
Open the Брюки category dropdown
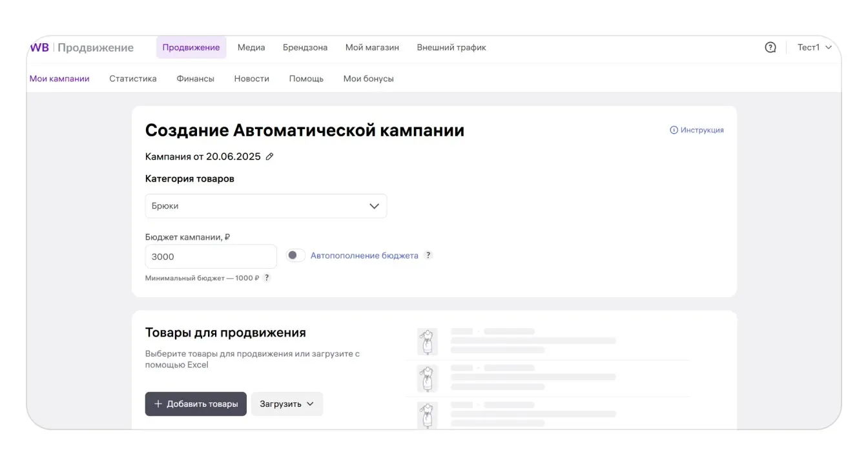(266, 206)
